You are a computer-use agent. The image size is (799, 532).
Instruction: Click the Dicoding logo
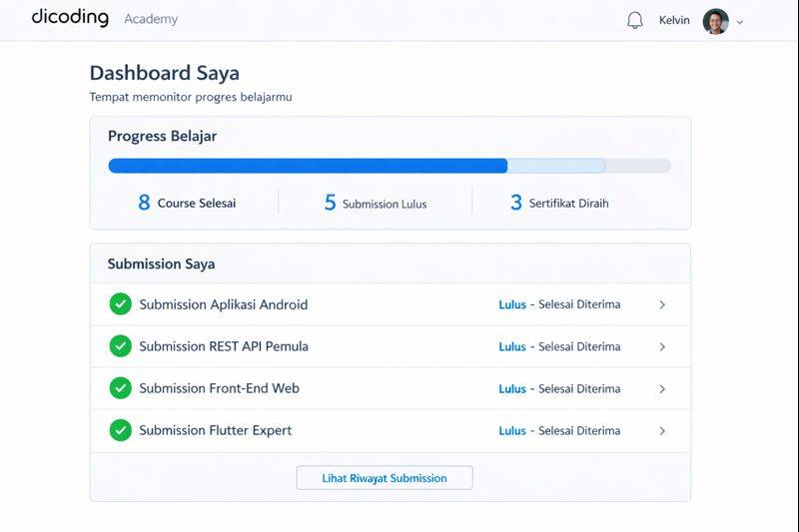(70, 18)
